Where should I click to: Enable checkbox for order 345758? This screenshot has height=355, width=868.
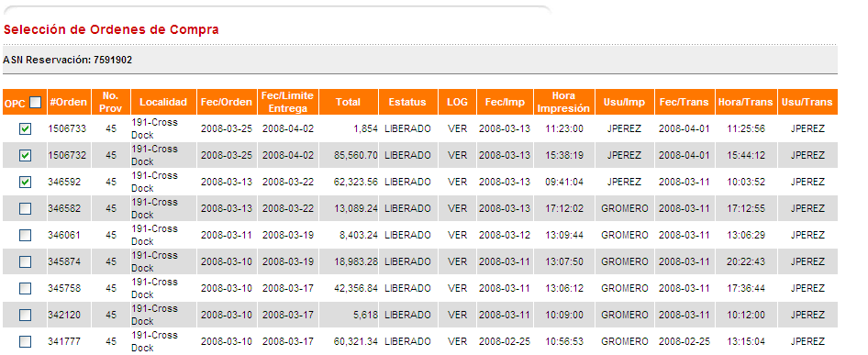25,289
